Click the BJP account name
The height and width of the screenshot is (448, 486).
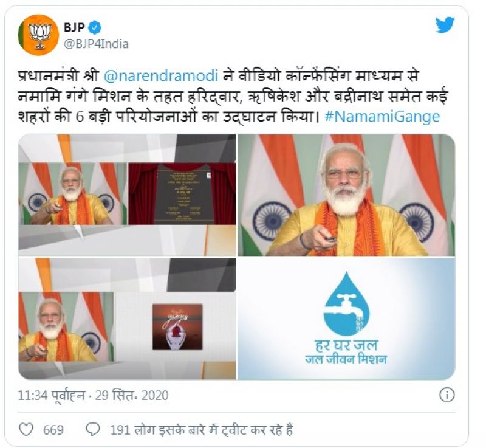point(74,27)
